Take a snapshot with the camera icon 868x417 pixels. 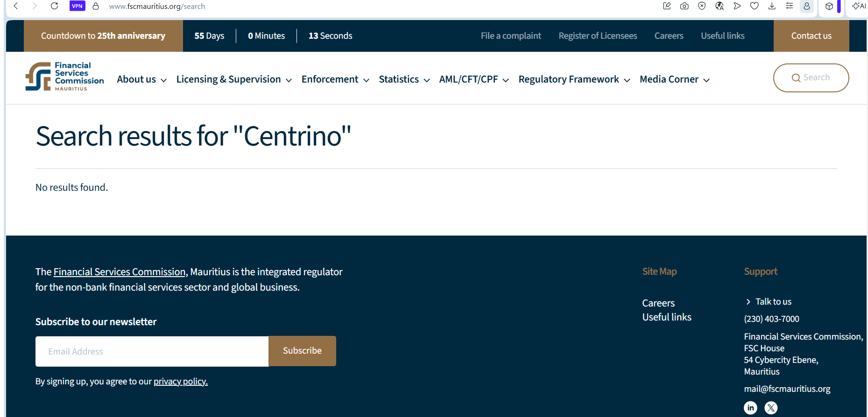[685, 6]
